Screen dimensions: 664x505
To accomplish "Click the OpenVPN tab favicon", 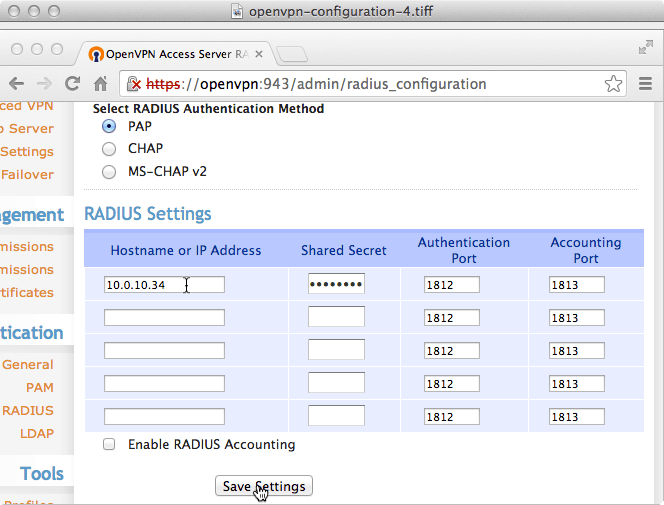I will tap(96, 54).
